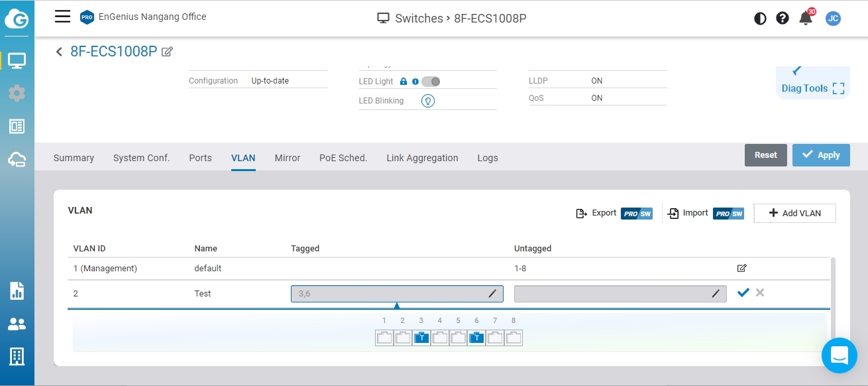Edit the switch name 8F-ECS1008P pencil icon
This screenshot has width=868, height=386.
coord(167,52)
